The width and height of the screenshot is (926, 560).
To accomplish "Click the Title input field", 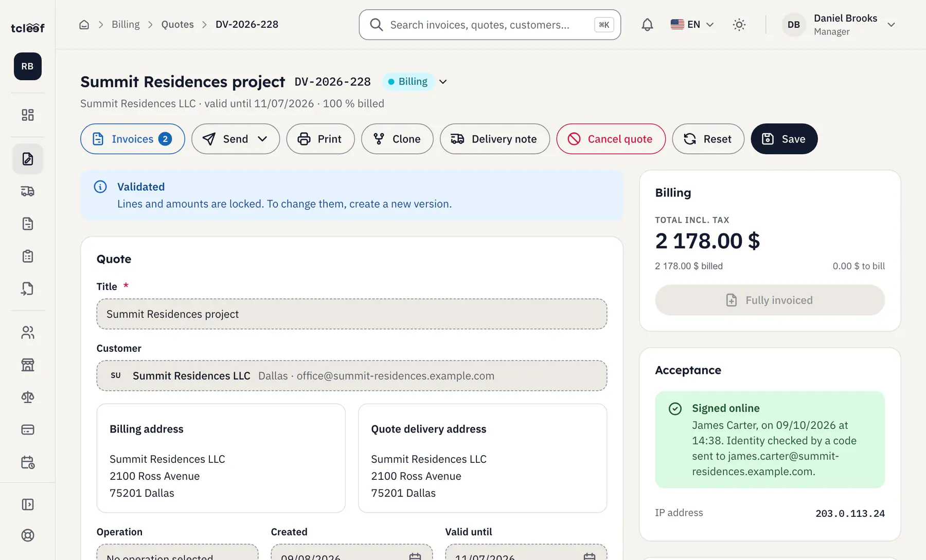I will pos(352,314).
